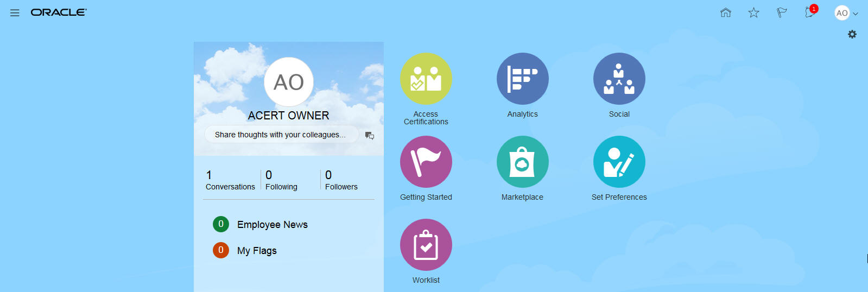Open the Social app icon
The image size is (868, 292).
(619, 79)
